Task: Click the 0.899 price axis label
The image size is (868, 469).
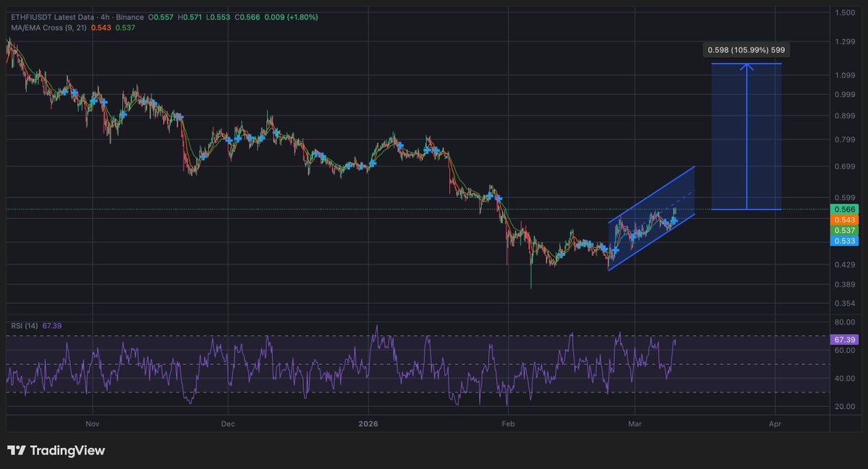Action: pos(846,116)
